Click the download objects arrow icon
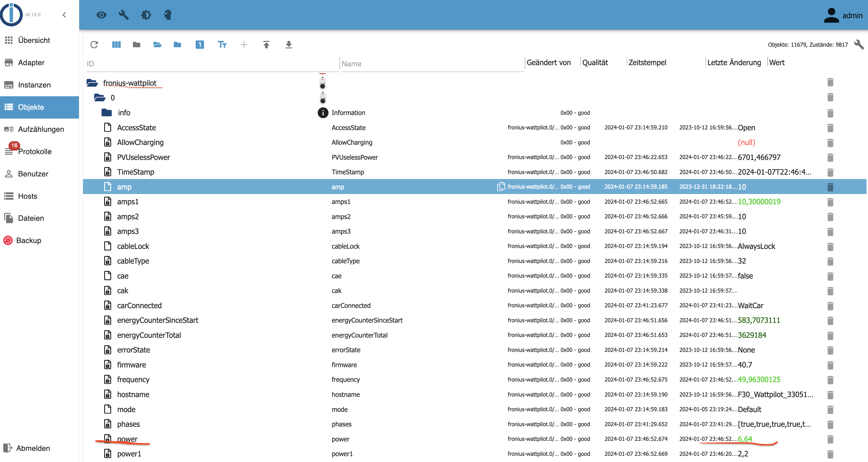The width and height of the screenshot is (868, 462). coord(288,45)
